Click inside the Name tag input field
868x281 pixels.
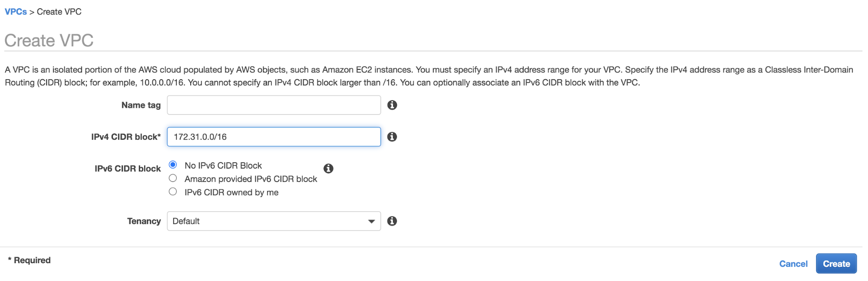274,105
